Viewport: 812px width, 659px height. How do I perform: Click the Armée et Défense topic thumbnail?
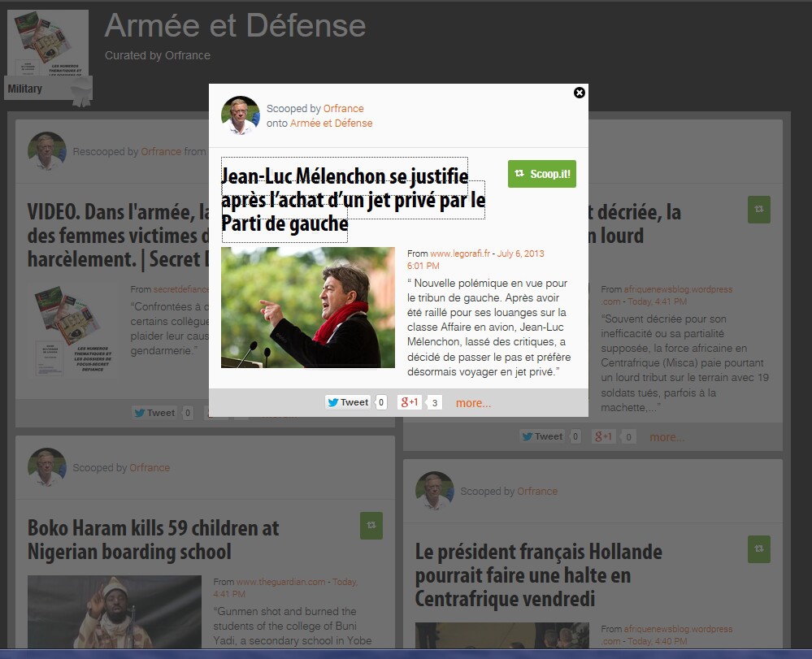(48, 43)
